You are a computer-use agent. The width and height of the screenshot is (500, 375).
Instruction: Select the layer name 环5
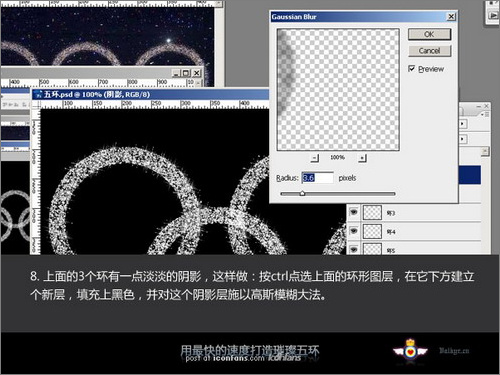[x=391, y=250]
